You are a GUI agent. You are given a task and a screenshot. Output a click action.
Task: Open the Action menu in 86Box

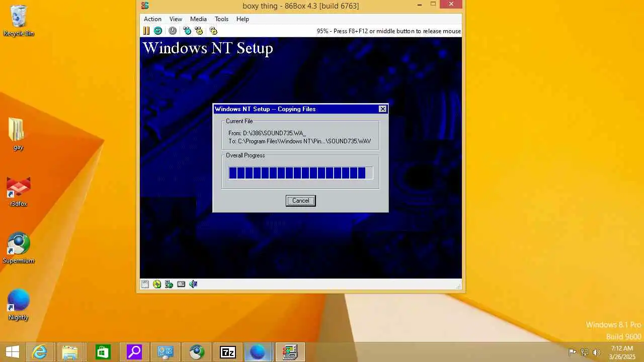click(152, 19)
